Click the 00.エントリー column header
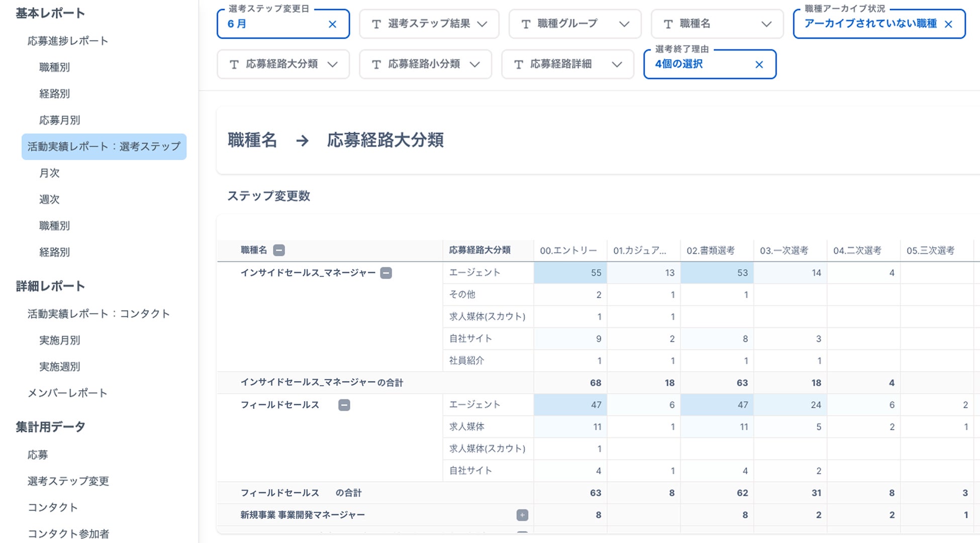Viewport: 980px width, 543px height. tap(568, 250)
